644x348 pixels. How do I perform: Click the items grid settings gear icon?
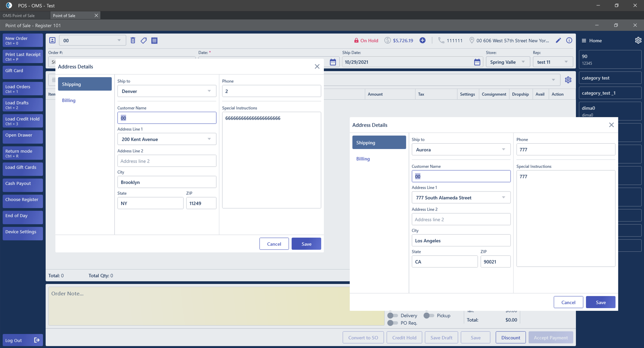pyautogui.click(x=568, y=80)
